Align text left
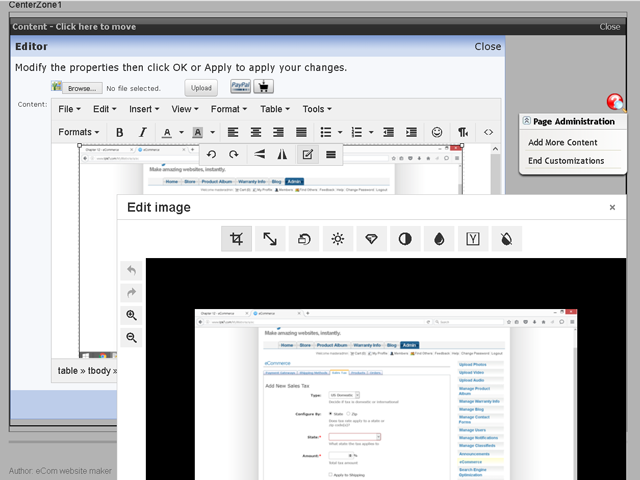 coord(233,132)
